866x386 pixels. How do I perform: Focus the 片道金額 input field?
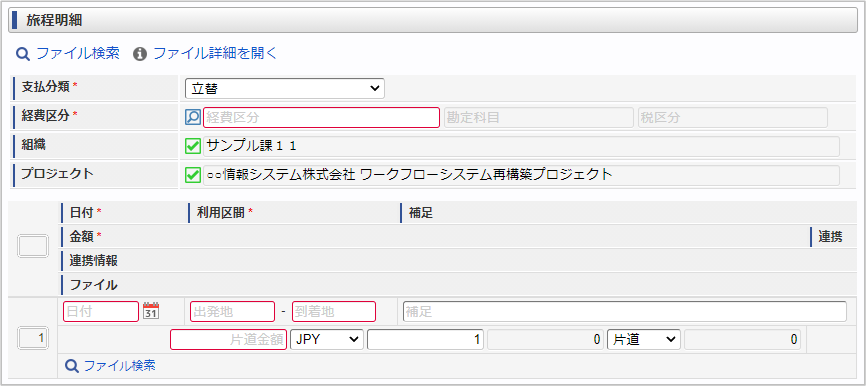pos(229,340)
